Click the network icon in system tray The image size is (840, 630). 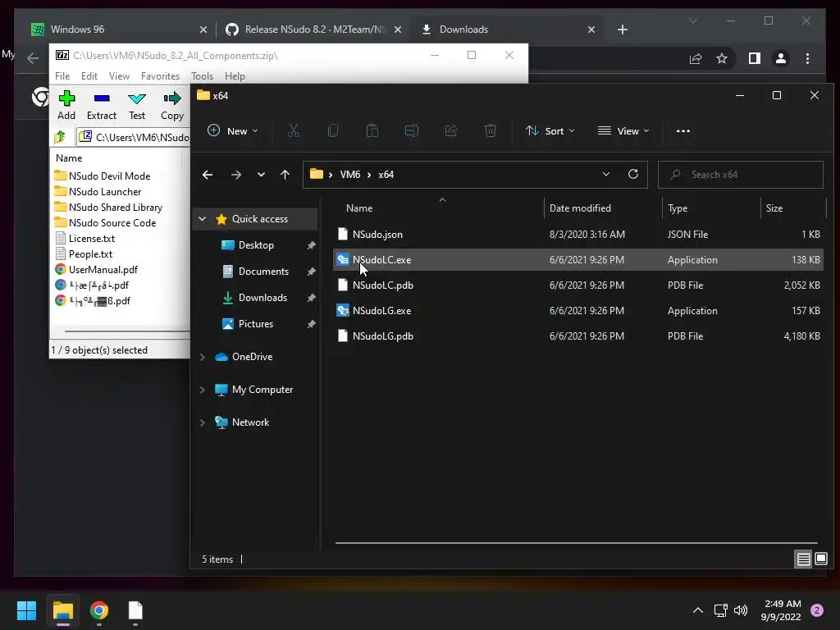[720, 610]
